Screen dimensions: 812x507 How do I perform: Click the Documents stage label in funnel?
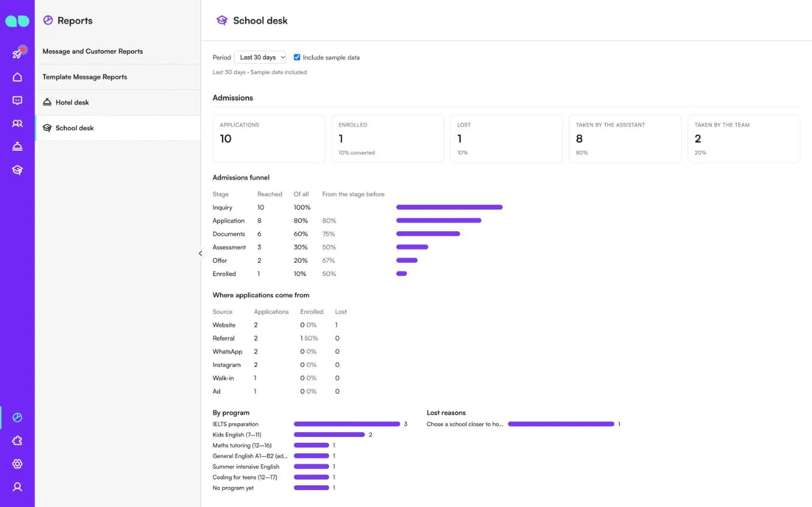[x=229, y=234]
